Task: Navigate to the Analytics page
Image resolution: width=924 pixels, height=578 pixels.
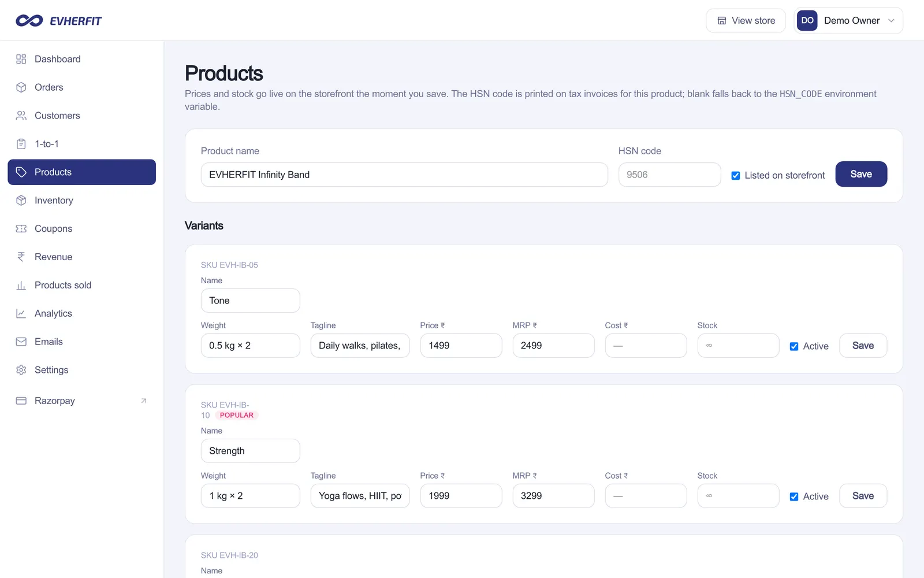Action: point(81,313)
